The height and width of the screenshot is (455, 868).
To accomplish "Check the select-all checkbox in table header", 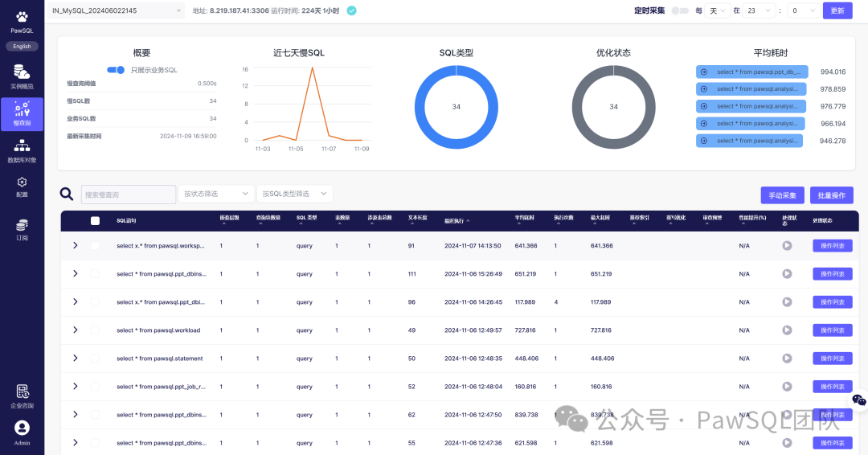I will click(95, 221).
